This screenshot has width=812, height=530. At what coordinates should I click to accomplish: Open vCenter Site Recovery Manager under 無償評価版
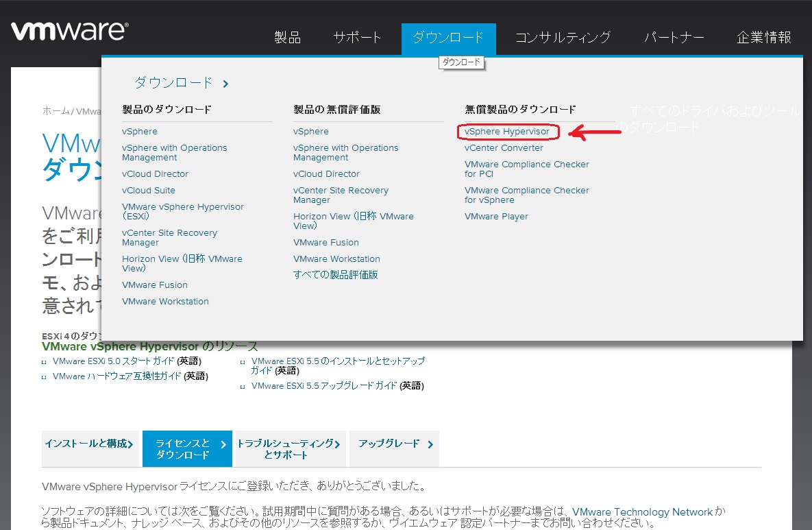pyautogui.click(x=341, y=195)
